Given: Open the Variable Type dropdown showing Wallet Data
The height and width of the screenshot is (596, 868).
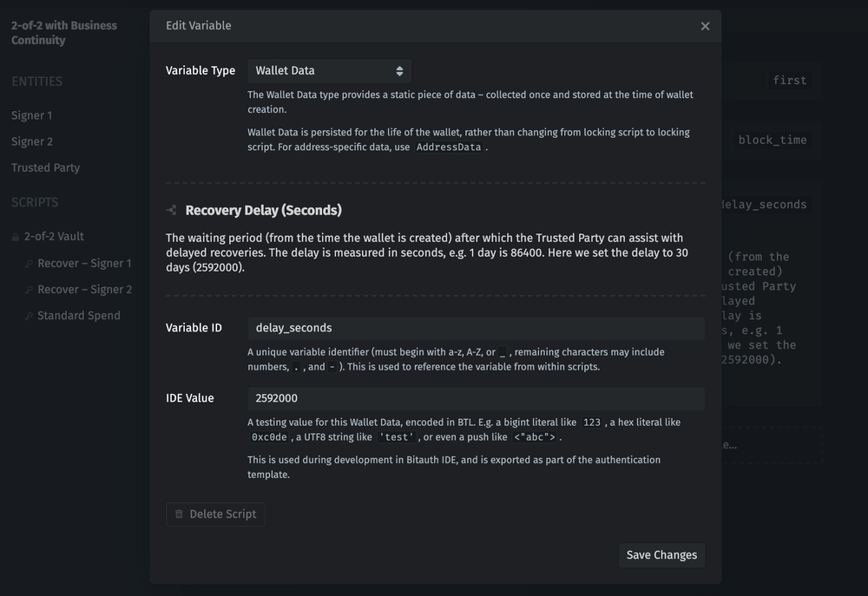Looking at the screenshot, I should 328,70.
